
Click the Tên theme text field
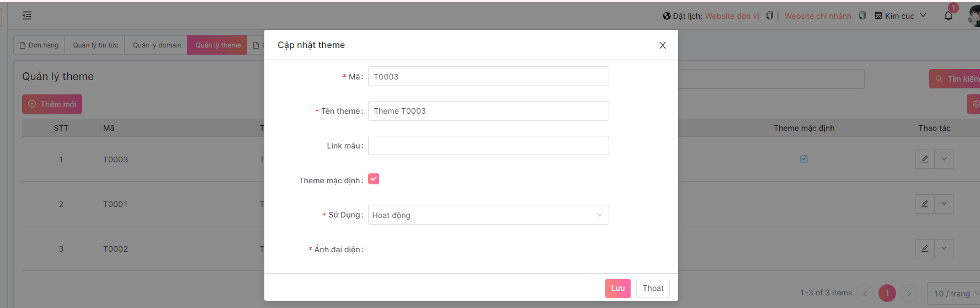(488, 111)
